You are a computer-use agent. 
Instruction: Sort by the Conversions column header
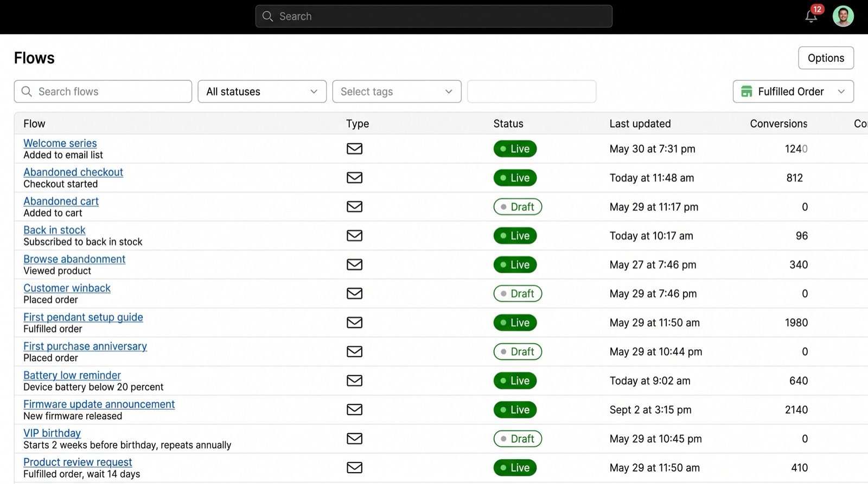[x=778, y=124]
